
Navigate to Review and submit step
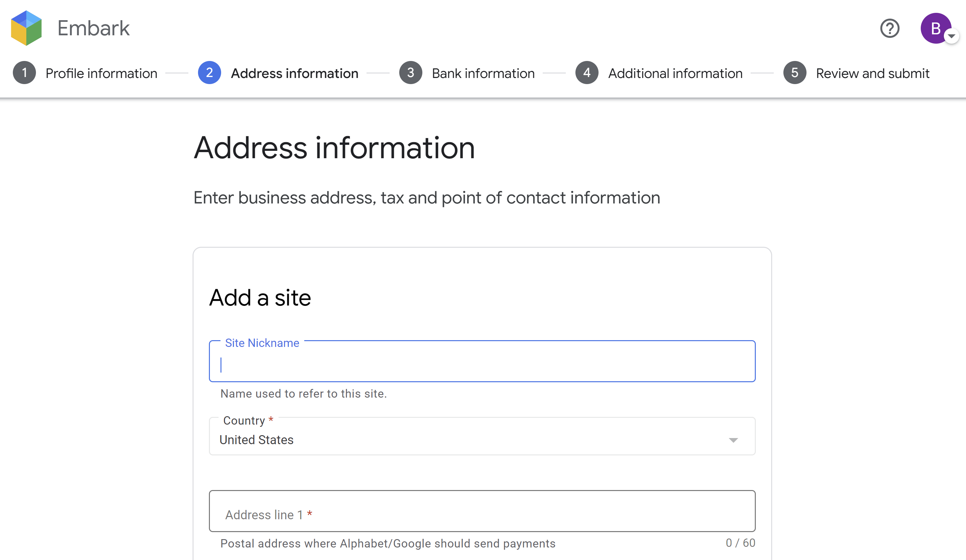pyautogui.click(x=873, y=73)
